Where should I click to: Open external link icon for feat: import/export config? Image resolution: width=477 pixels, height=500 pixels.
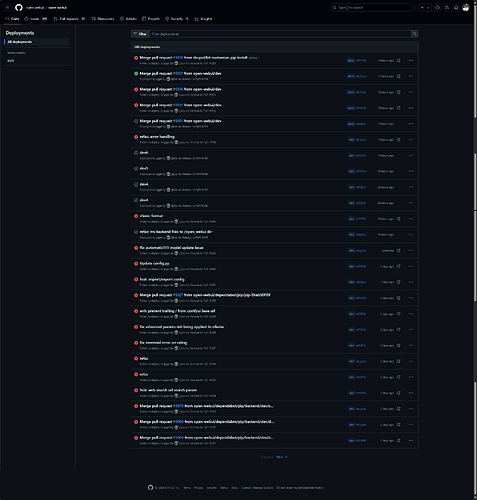[399, 282]
